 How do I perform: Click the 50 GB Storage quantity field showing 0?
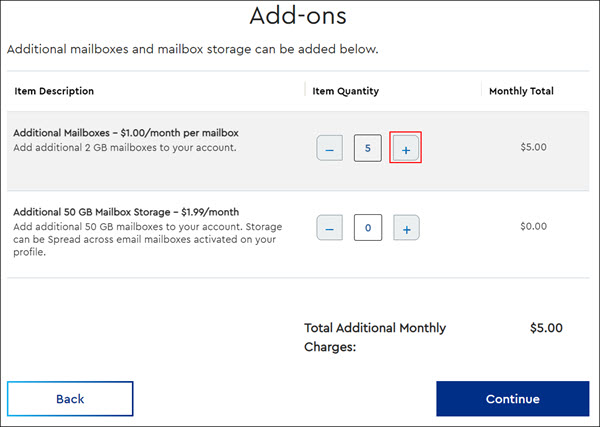tap(368, 228)
